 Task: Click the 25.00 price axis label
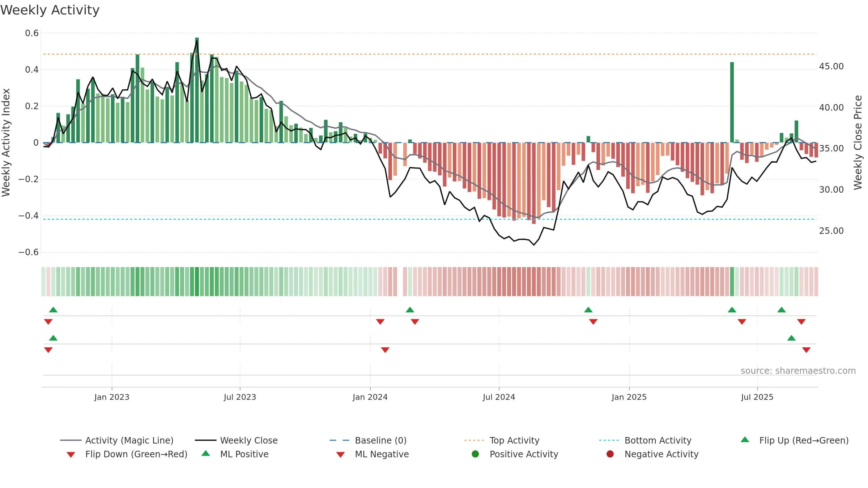point(831,231)
